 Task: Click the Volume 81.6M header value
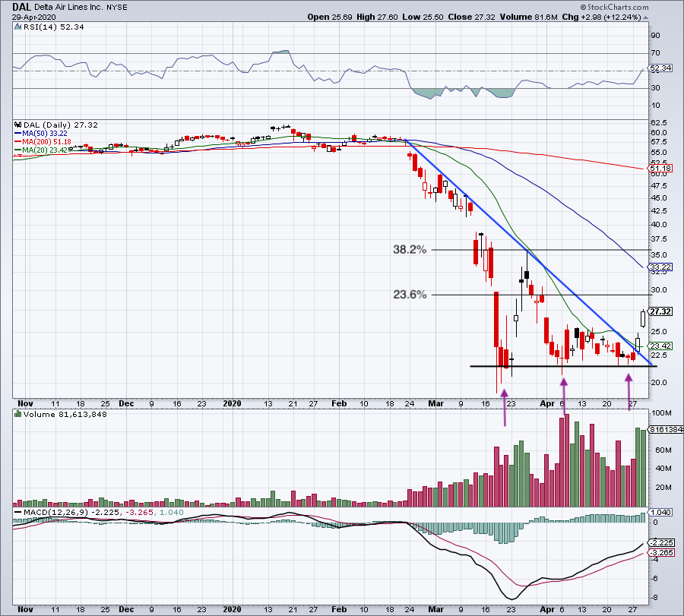pos(529,17)
